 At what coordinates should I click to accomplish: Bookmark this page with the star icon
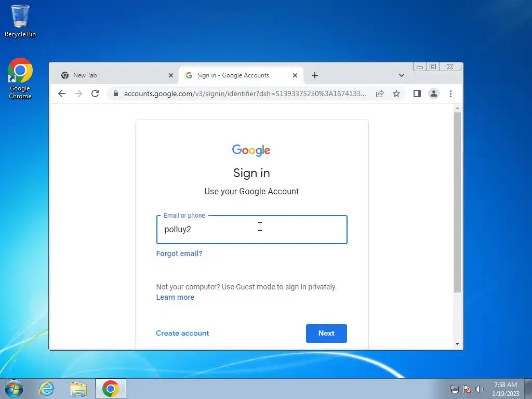pos(396,94)
